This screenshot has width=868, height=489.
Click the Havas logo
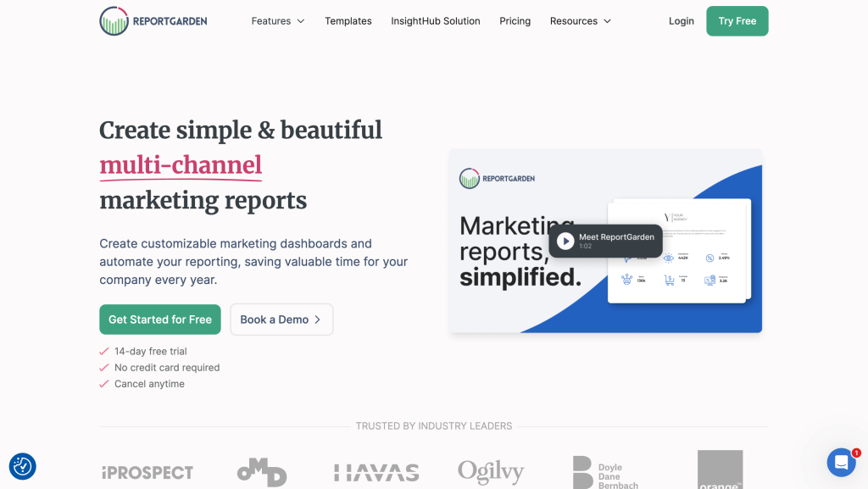[x=376, y=472]
